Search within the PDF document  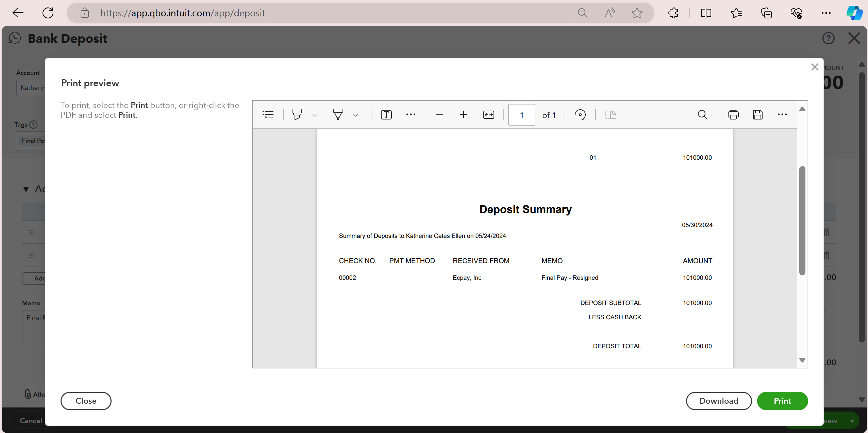702,115
